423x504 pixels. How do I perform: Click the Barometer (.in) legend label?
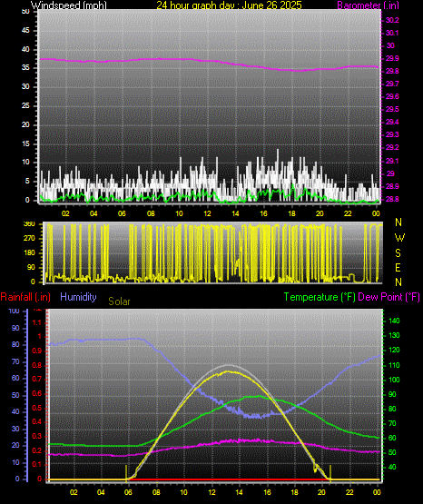(368, 5)
